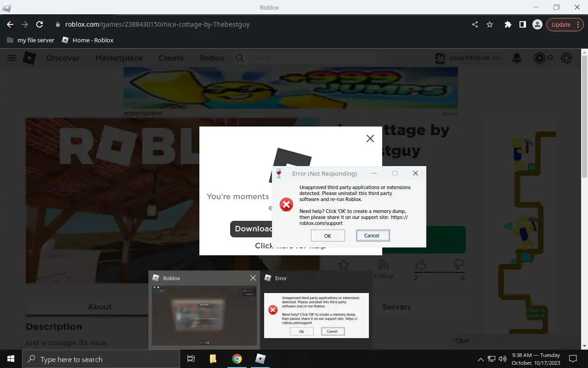
Task: Go to the Discover page
Action: click(x=63, y=58)
